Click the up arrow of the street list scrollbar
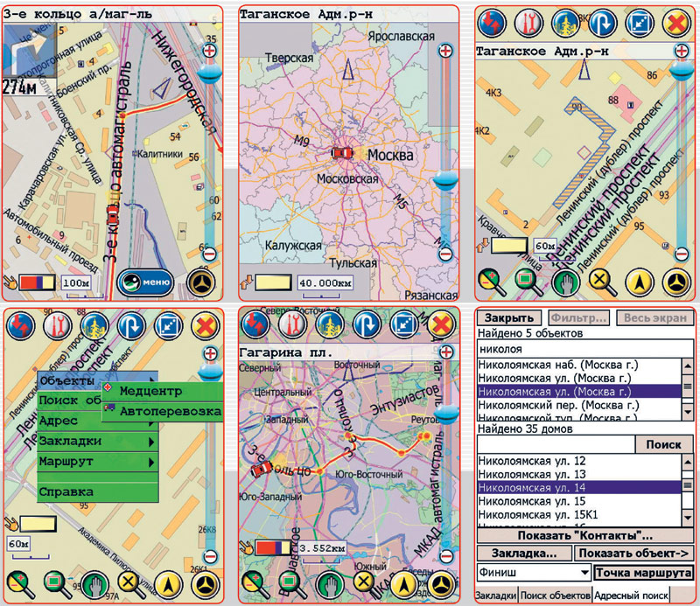The image size is (700, 606). click(x=688, y=366)
